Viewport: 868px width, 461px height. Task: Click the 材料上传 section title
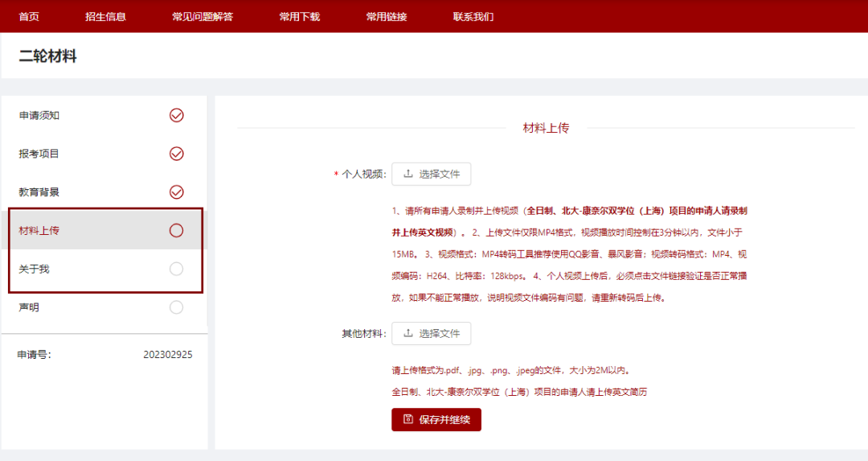click(x=546, y=128)
